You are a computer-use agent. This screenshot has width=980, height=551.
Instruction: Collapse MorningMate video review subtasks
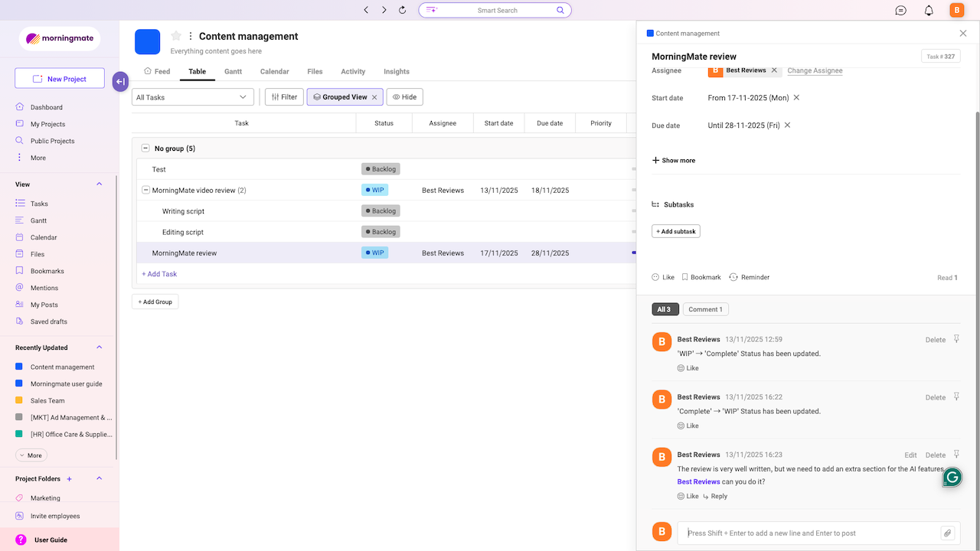[145, 190]
